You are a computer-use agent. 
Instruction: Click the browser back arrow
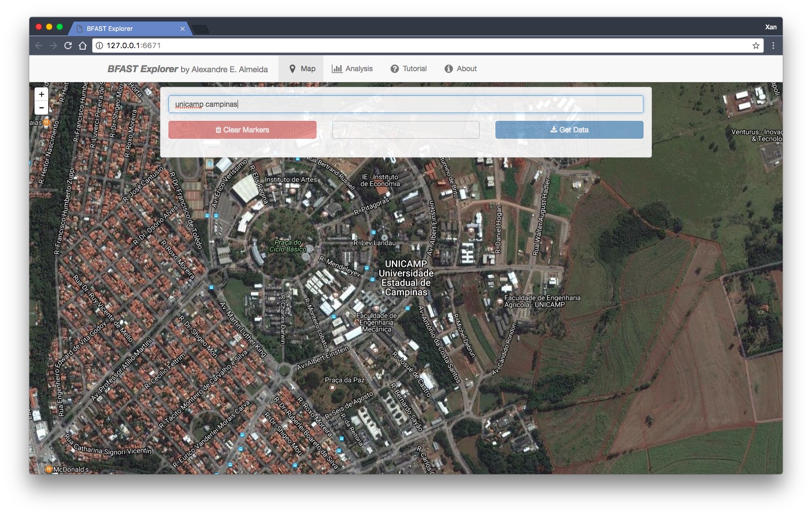click(39, 46)
